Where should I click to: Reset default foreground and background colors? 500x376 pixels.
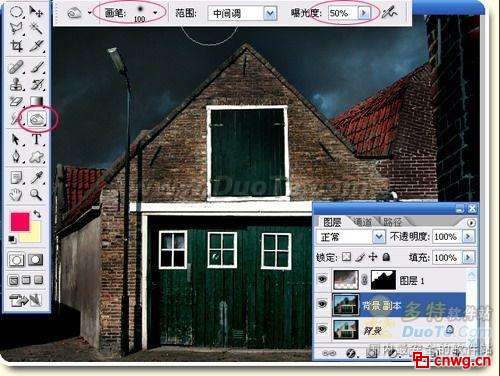[x=12, y=239]
